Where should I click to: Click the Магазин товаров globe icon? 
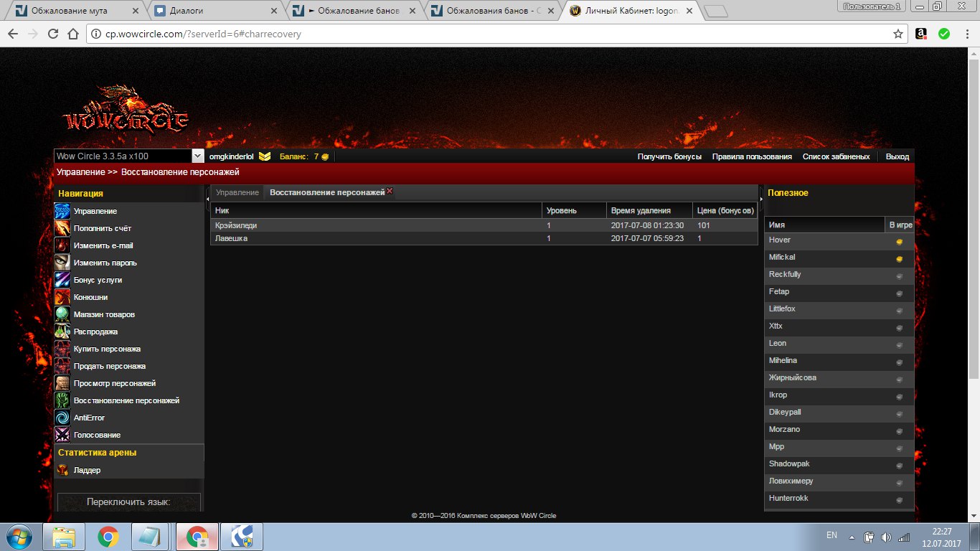click(62, 314)
